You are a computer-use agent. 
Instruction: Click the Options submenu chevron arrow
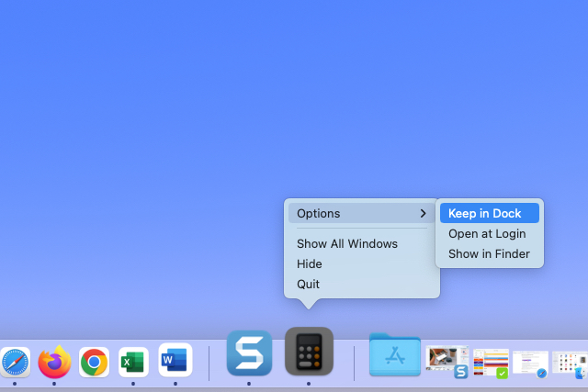pyautogui.click(x=423, y=213)
